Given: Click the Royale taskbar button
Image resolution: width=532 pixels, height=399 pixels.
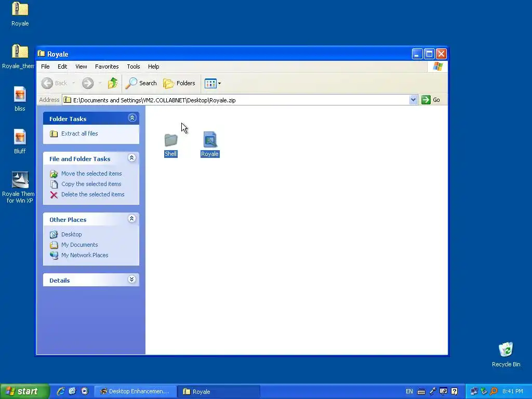Looking at the screenshot, I should tap(219, 392).
